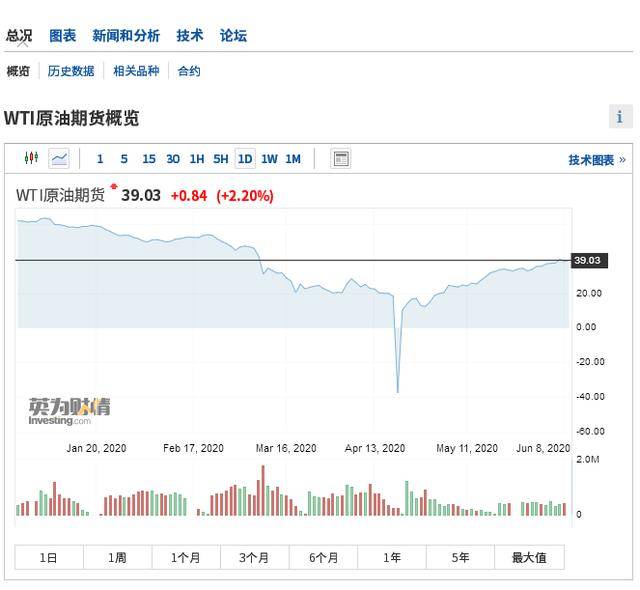Image resolution: width=640 pixels, height=590 pixels.
Task: Choose the 15 minute interval
Action: (149, 159)
